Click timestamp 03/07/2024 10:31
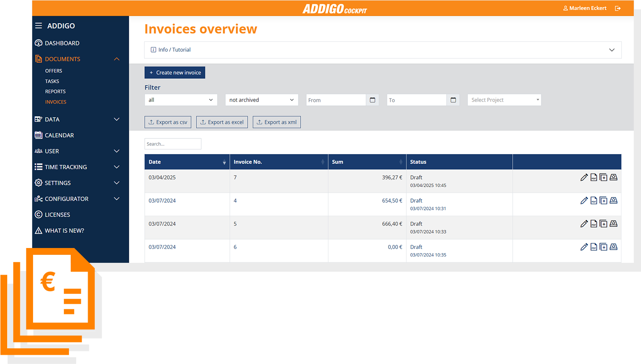The image size is (641, 364). pos(428,209)
